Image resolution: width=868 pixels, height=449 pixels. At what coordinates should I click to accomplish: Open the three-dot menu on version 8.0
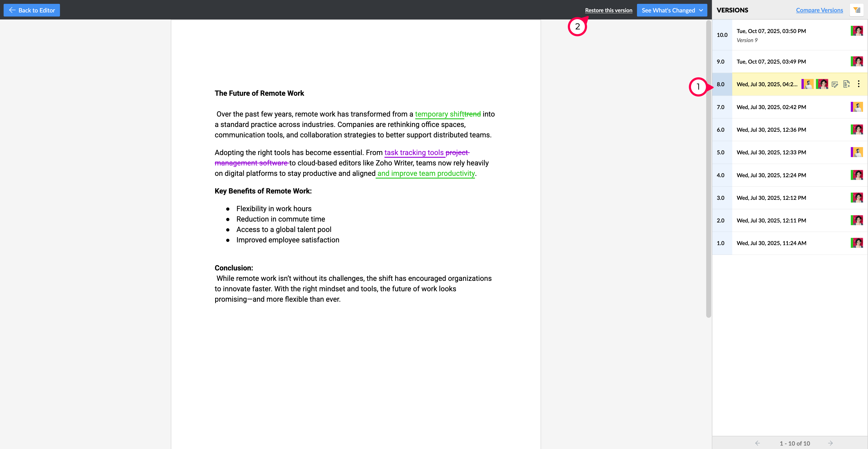[x=858, y=84]
